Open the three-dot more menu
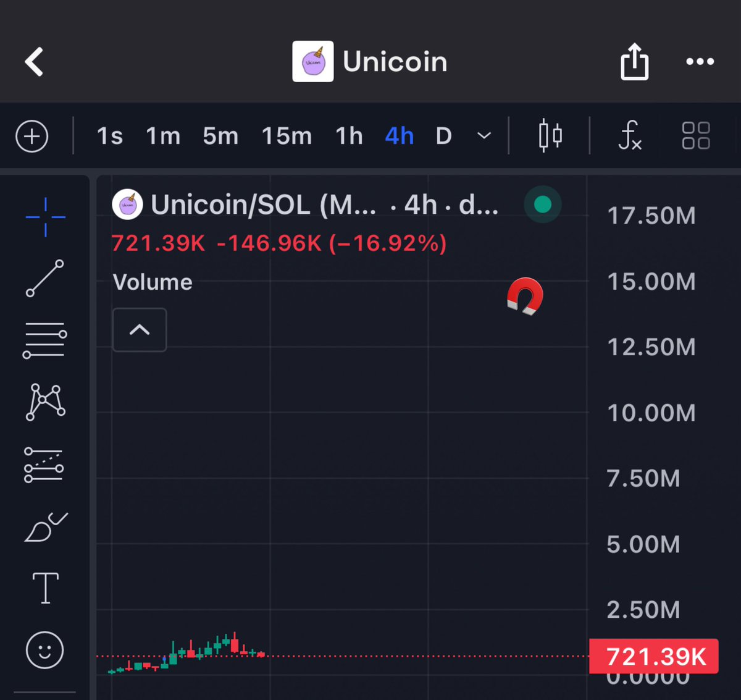The width and height of the screenshot is (741, 700). (x=700, y=61)
